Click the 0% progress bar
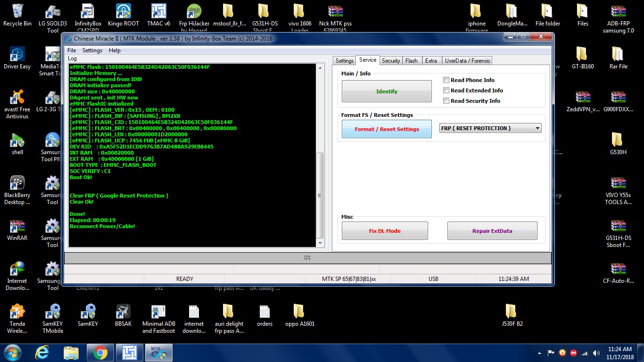 [307, 258]
